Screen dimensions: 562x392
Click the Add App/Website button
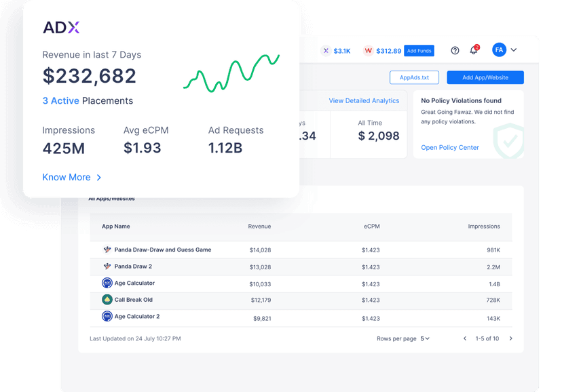(x=485, y=77)
